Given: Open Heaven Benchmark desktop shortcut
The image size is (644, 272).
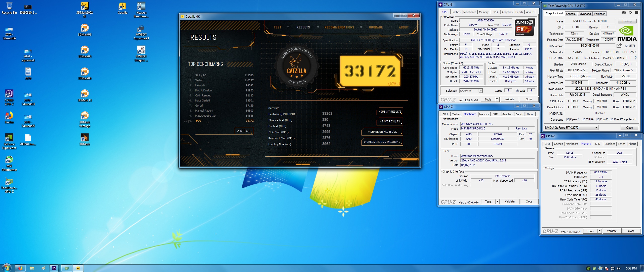Looking at the screenshot, I should [141, 10].
